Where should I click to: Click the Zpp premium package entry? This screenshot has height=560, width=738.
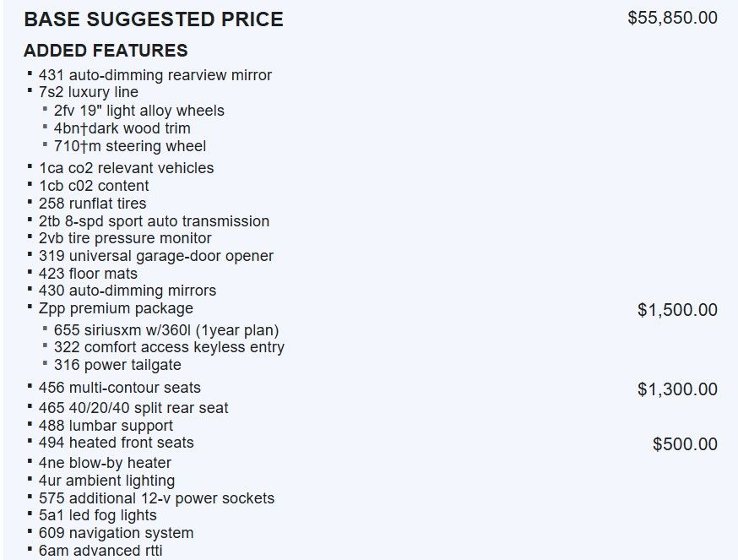pos(116,308)
